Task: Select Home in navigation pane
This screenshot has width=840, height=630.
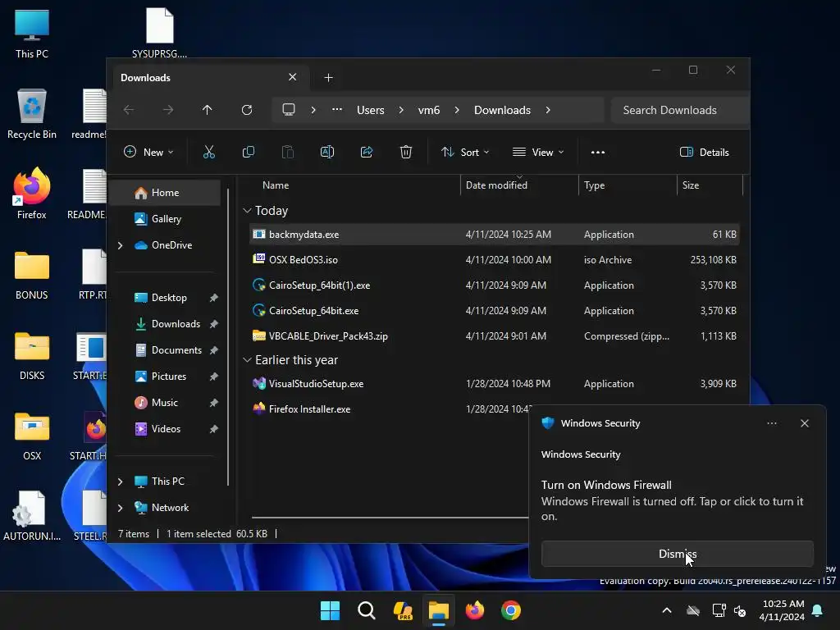Action: click(166, 192)
